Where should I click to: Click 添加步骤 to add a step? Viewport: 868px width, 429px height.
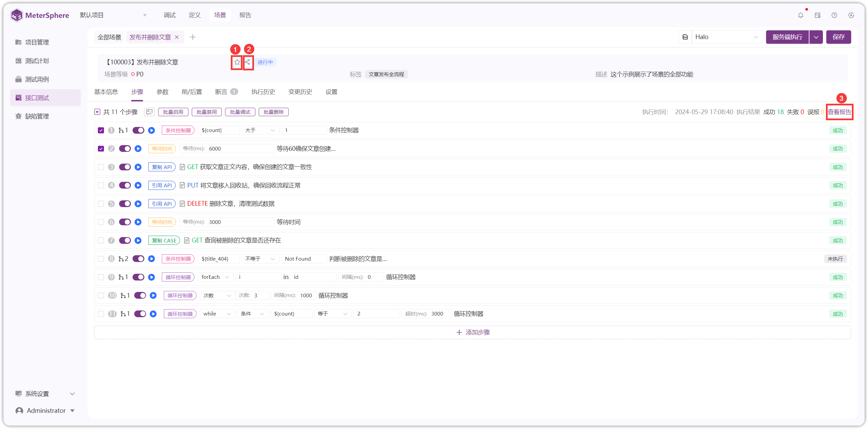tap(472, 333)
